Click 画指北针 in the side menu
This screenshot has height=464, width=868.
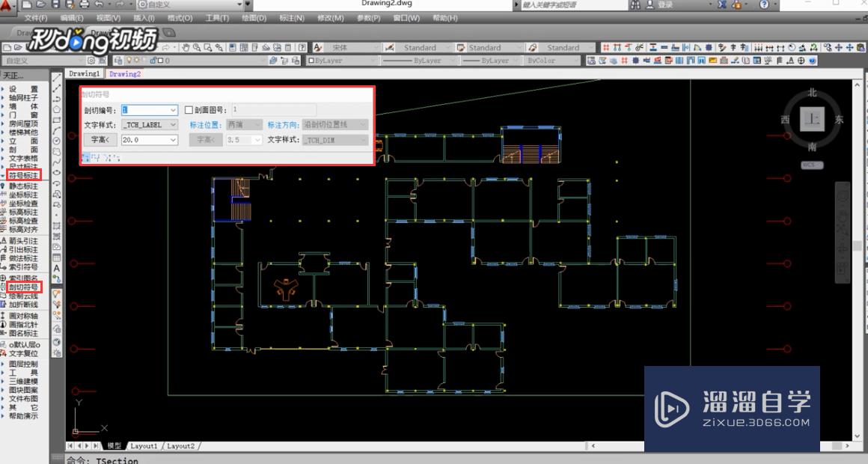23,325
